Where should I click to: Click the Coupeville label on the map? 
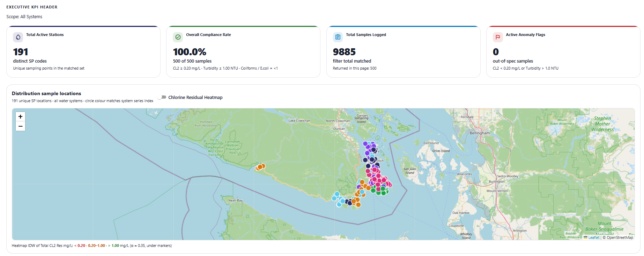pyautogui.click(x=456, y=226)
